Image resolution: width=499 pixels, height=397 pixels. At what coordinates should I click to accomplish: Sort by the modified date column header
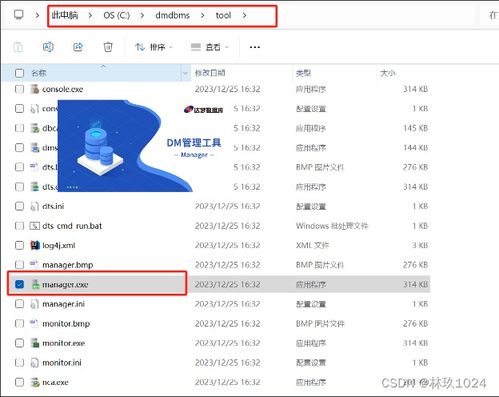[x=210, y=73]
